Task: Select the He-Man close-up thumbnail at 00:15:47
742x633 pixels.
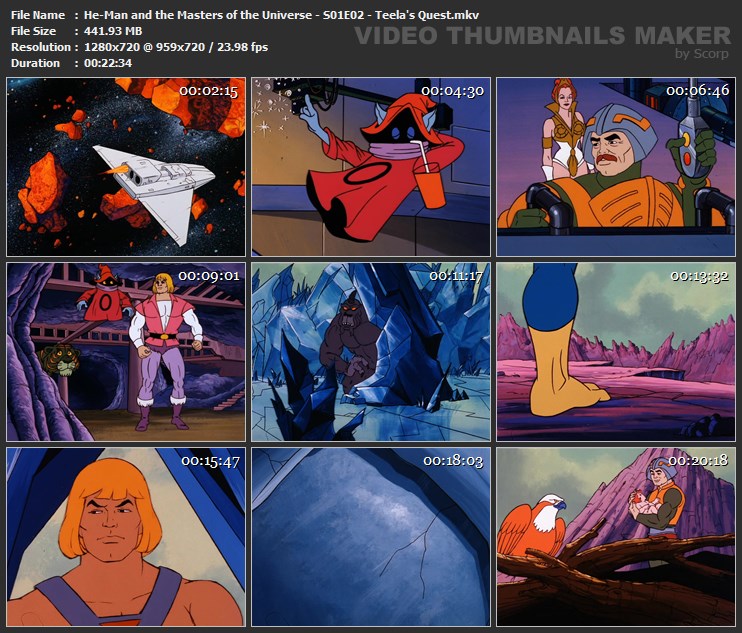Action: tap(126, 537)
